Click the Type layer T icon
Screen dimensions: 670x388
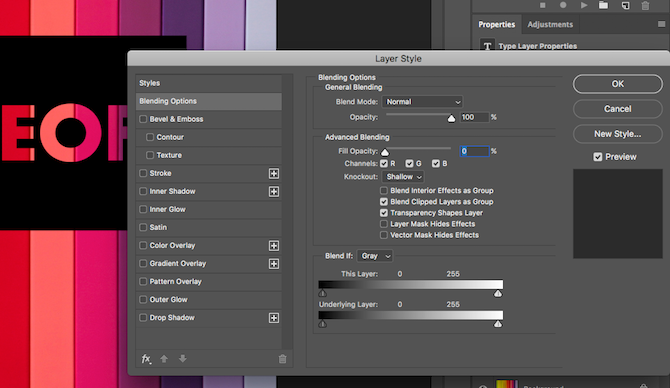pos(488,45)
